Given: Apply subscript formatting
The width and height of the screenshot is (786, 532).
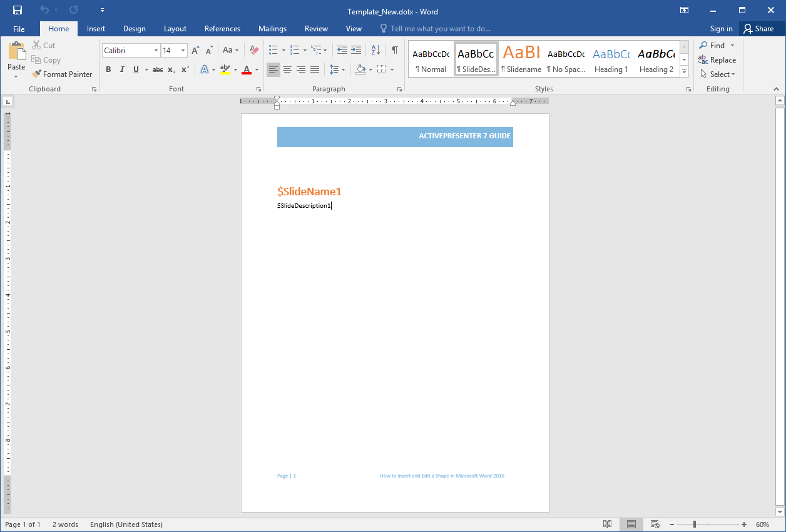Looking at the screenshot, I should 170,69.
